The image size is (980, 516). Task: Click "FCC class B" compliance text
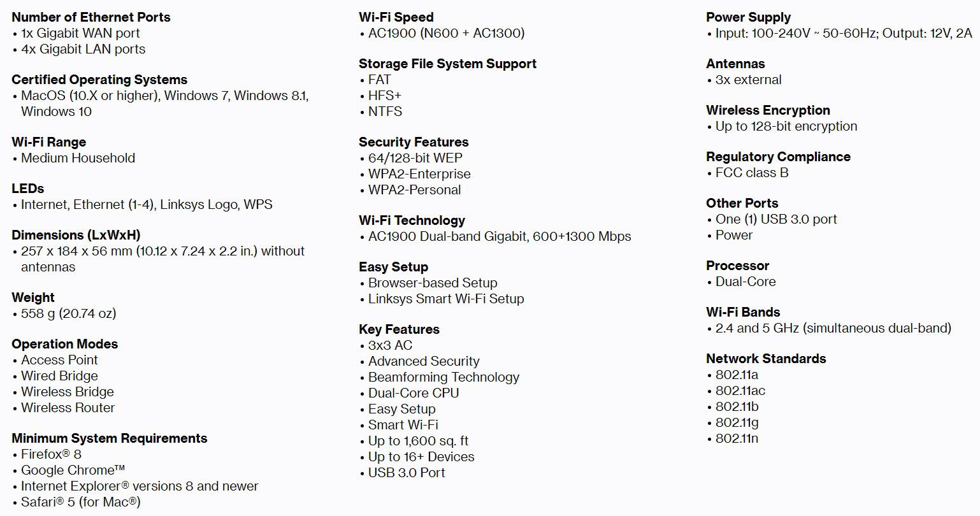tap(752, 173)
